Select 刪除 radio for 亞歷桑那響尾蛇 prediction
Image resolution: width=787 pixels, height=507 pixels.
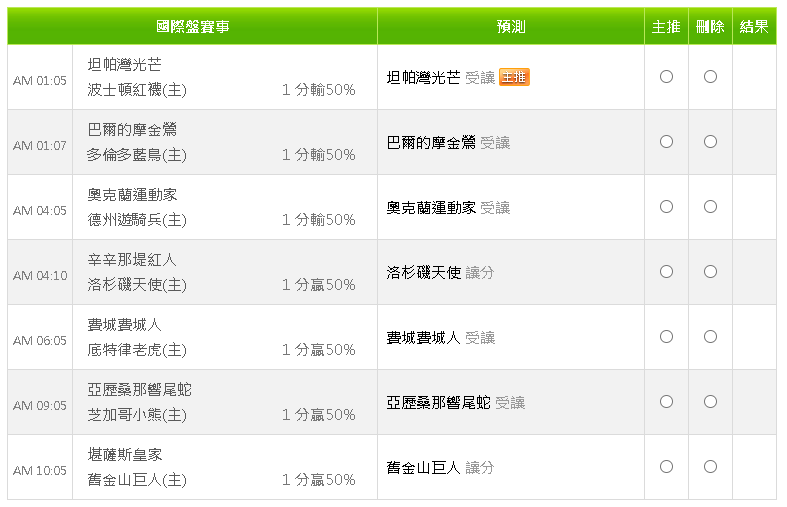pos(710,402)
